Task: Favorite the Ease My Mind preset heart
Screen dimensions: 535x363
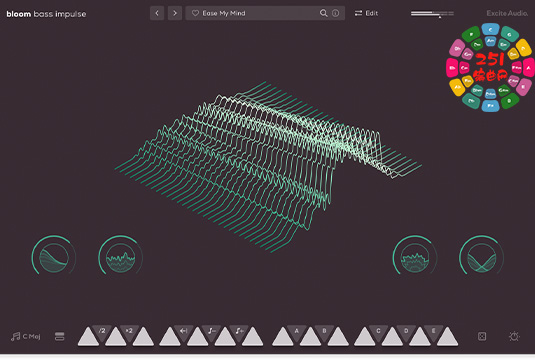Action: pos(195,13)
